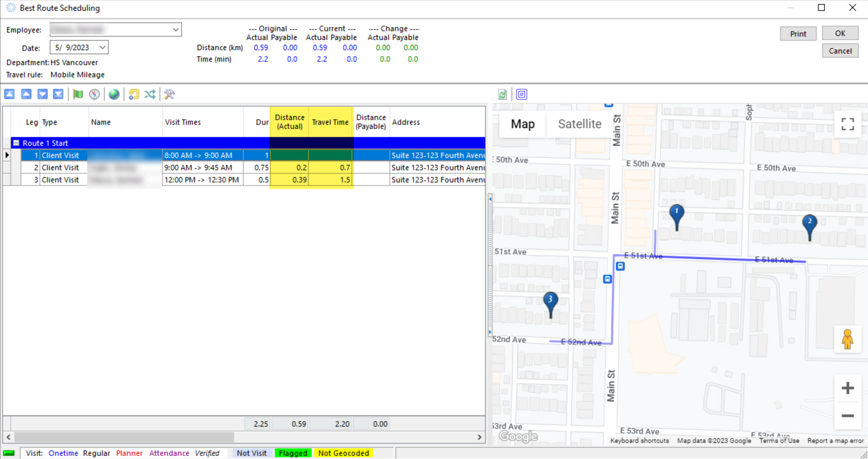
Task: Refresh the map with the green refresh icon
Action: pyautogui.click(x=502, y=94)
